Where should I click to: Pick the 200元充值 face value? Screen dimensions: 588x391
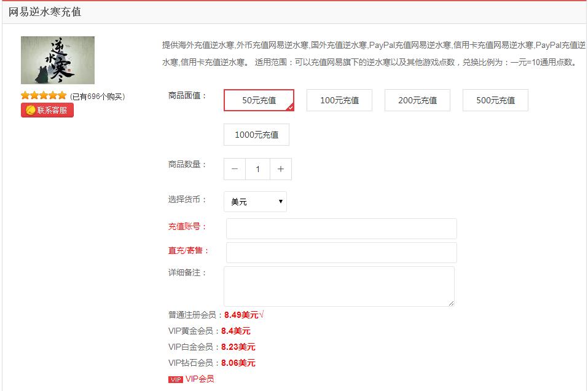point(417,100)
